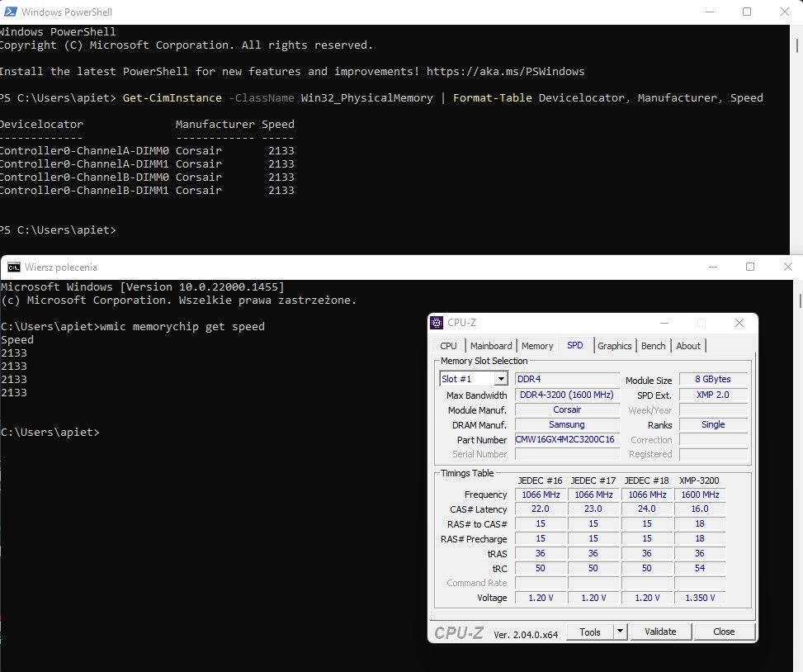
Task: Click the Ranks Single value
Action: [713, 424]
